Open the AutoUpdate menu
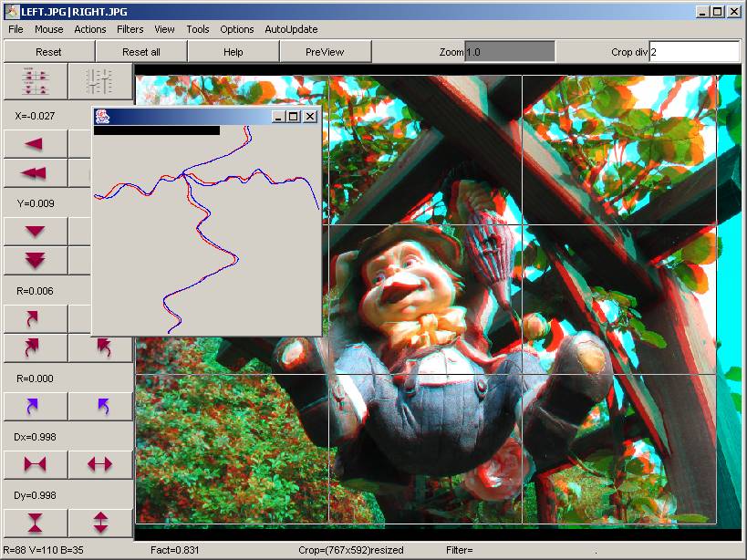747x560 pixels. pyautogui.click(x=291, y=29)
